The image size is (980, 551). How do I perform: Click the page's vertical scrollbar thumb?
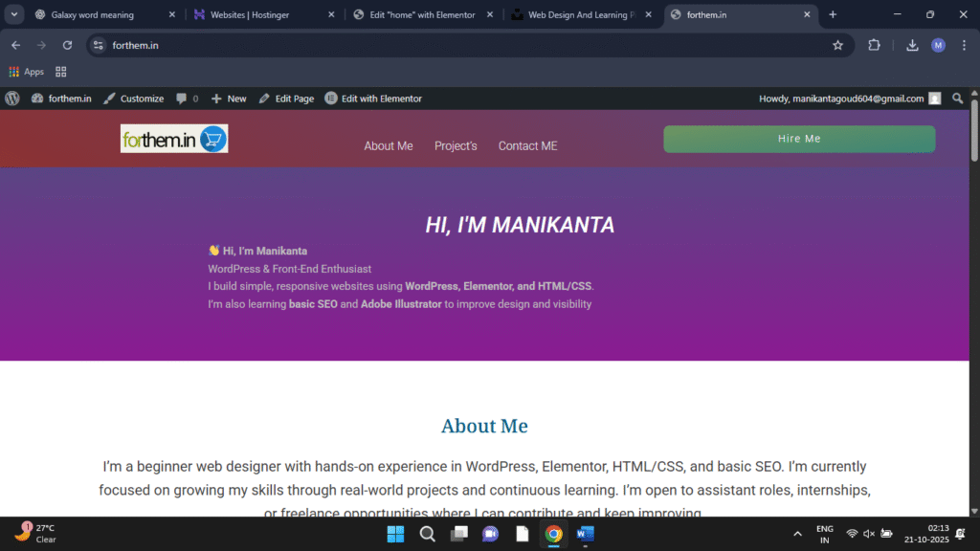tap(974, 134)
